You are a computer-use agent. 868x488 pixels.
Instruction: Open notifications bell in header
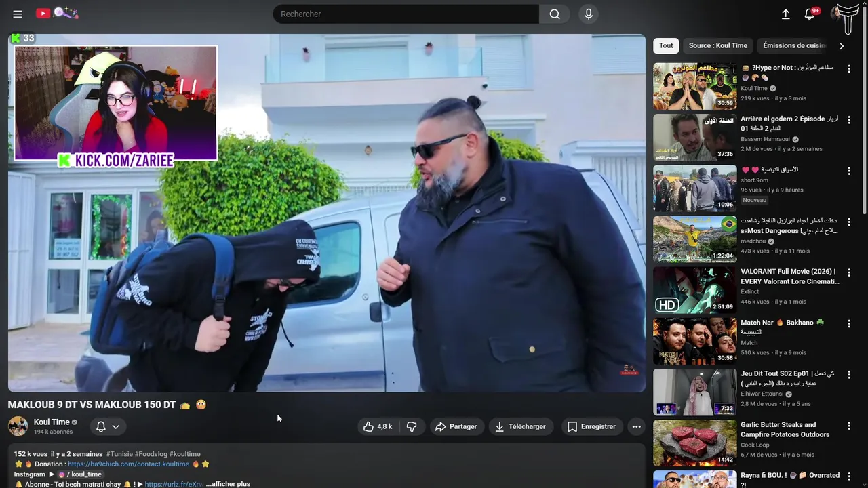pos(810,14)
